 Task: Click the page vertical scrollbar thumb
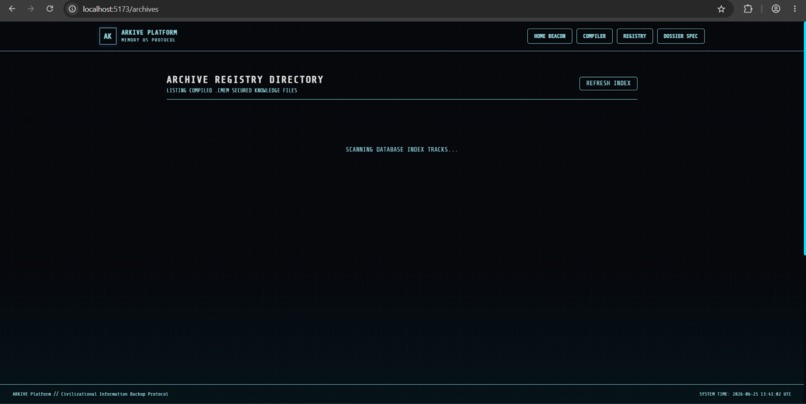[804, 138]
